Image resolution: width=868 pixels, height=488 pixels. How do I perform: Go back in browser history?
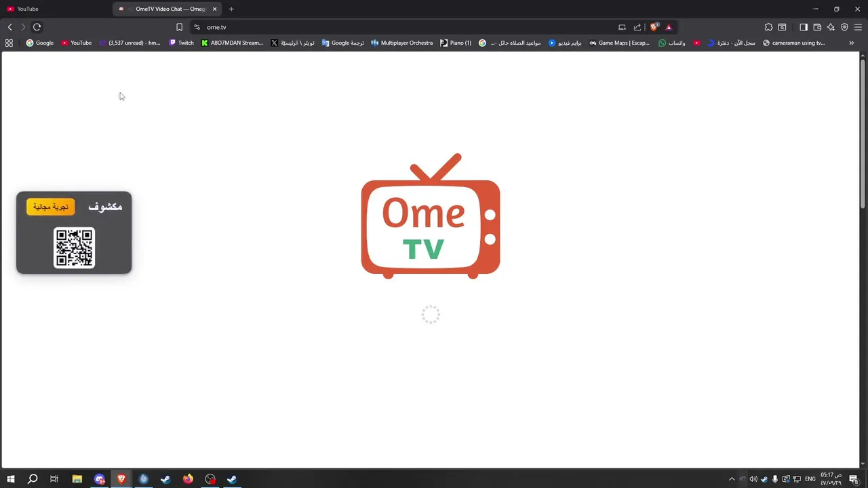(x=9, y=27)
